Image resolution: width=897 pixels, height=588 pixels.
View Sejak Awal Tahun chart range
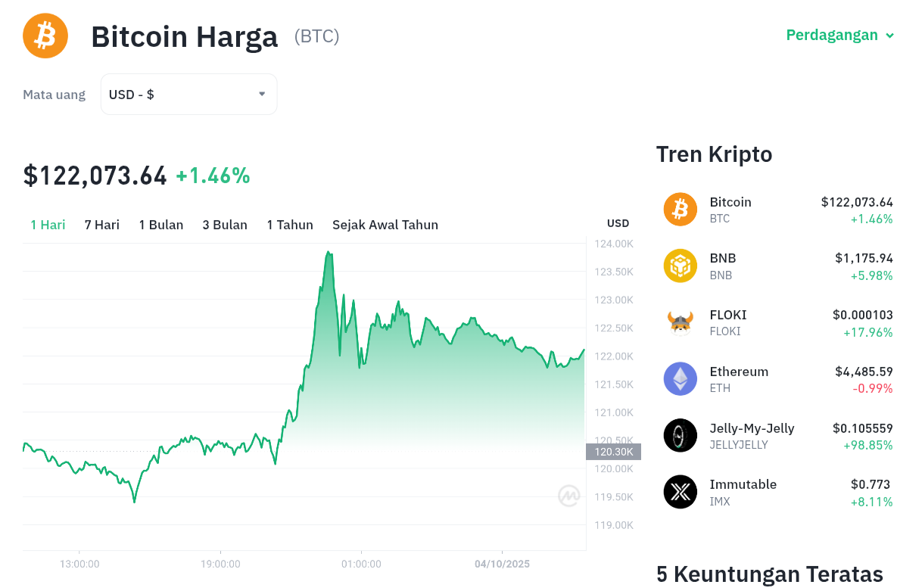point(385,225)
